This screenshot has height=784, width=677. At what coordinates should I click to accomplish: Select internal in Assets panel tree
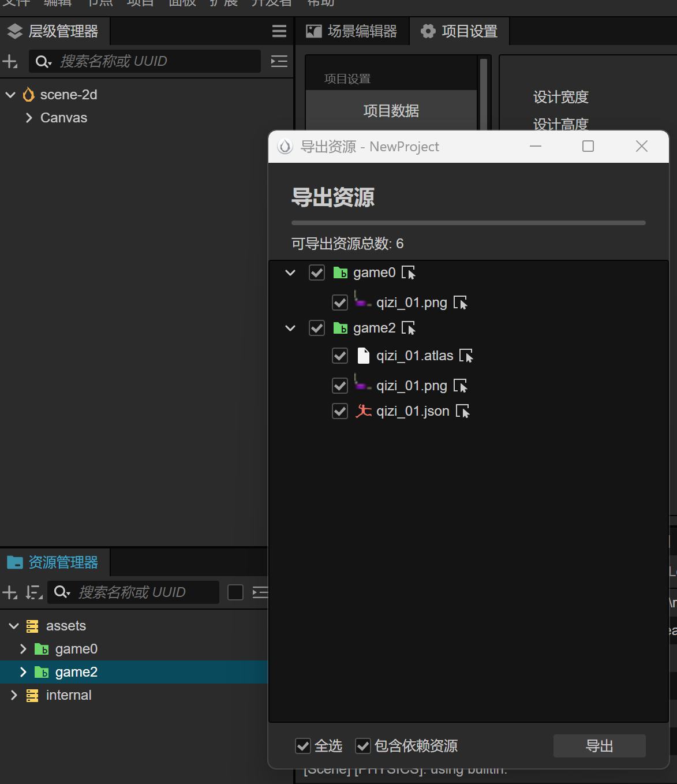click(x=69, y=695)
